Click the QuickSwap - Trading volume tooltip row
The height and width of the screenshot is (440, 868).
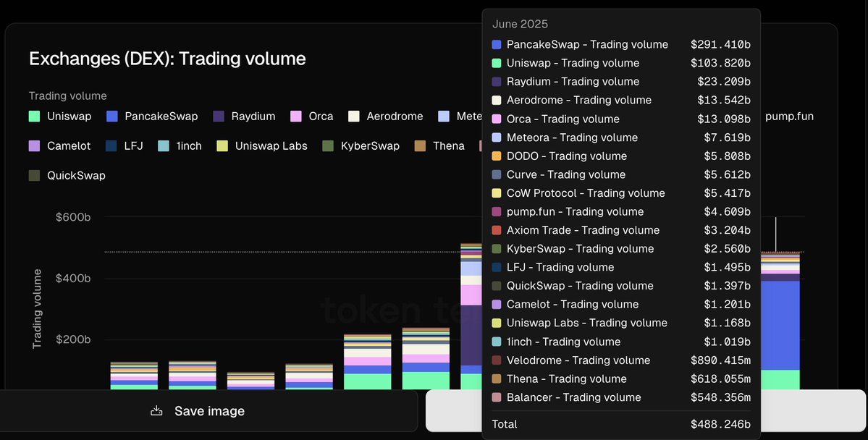(x=621, y=286)
